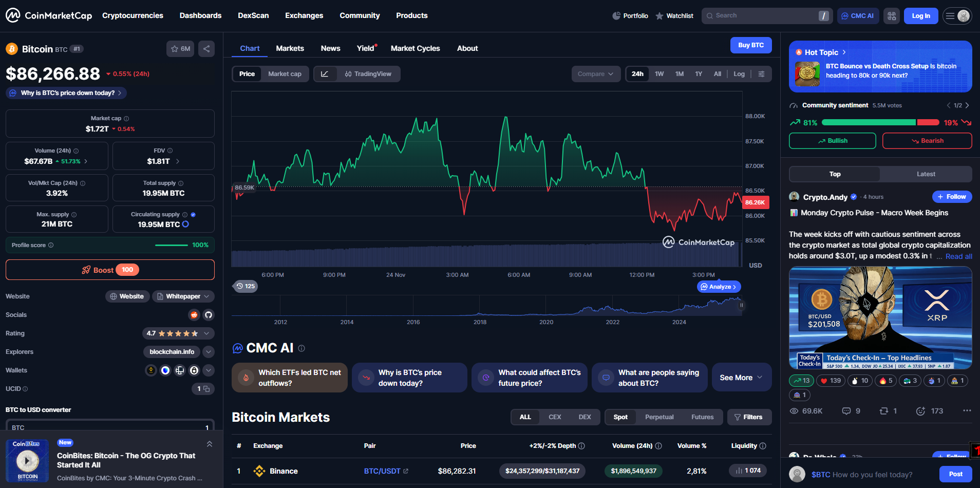The width and height of the screenshot is (980, 488).
Task: Select the line chart mode button
Action: (x=325, y=74)
